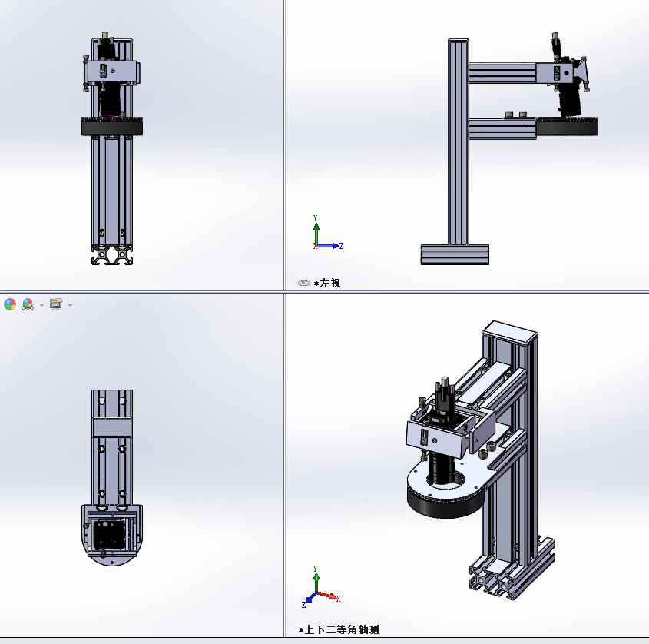Click the *左视 view label
The height and width of the screenshot is (644, 649).
coord(327,283)
